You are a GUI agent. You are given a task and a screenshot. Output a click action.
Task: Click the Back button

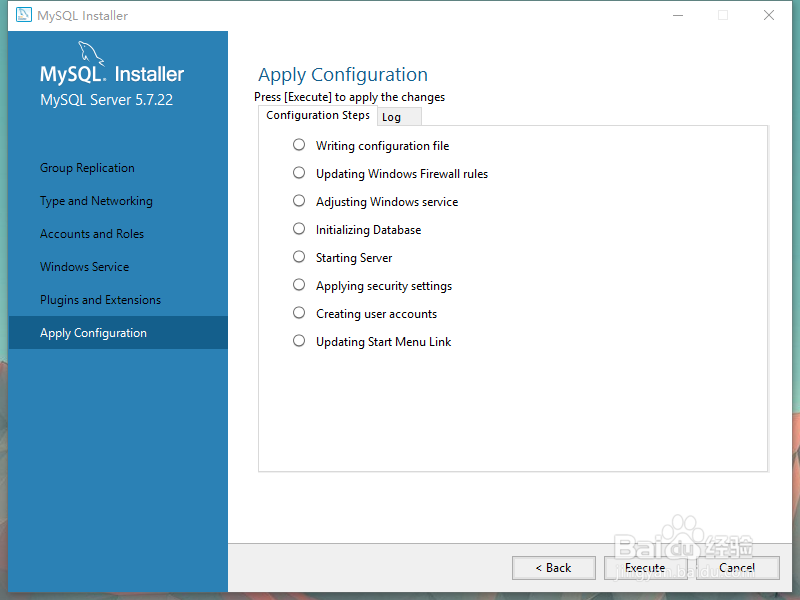[554, 568]
